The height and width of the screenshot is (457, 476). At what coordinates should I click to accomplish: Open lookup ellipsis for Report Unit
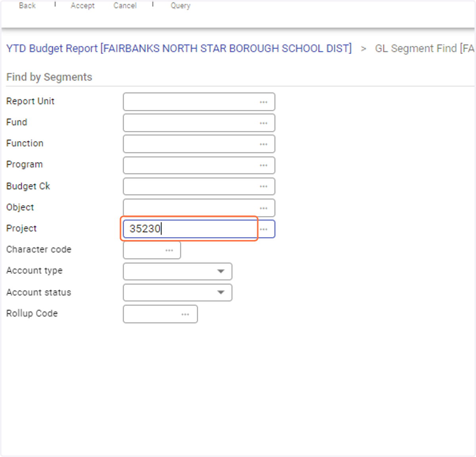pos(263,102)
